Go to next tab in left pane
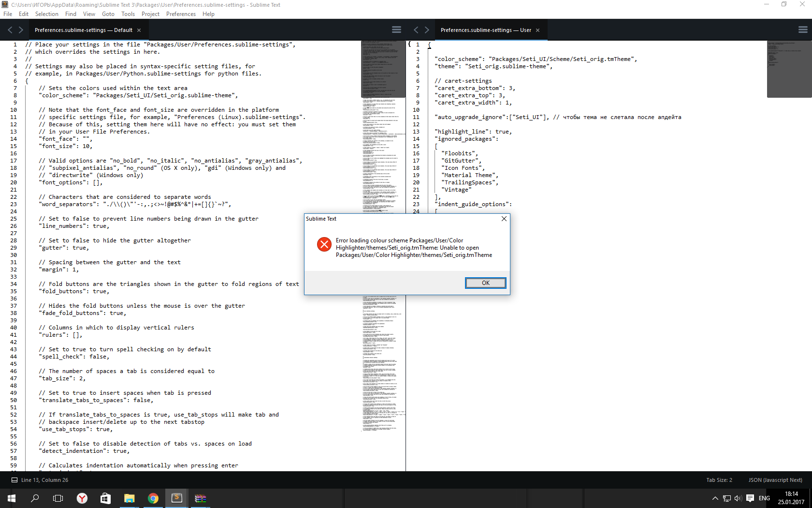Image resolution: width=812 pixels, height=508 pixels. pos(21,30)
